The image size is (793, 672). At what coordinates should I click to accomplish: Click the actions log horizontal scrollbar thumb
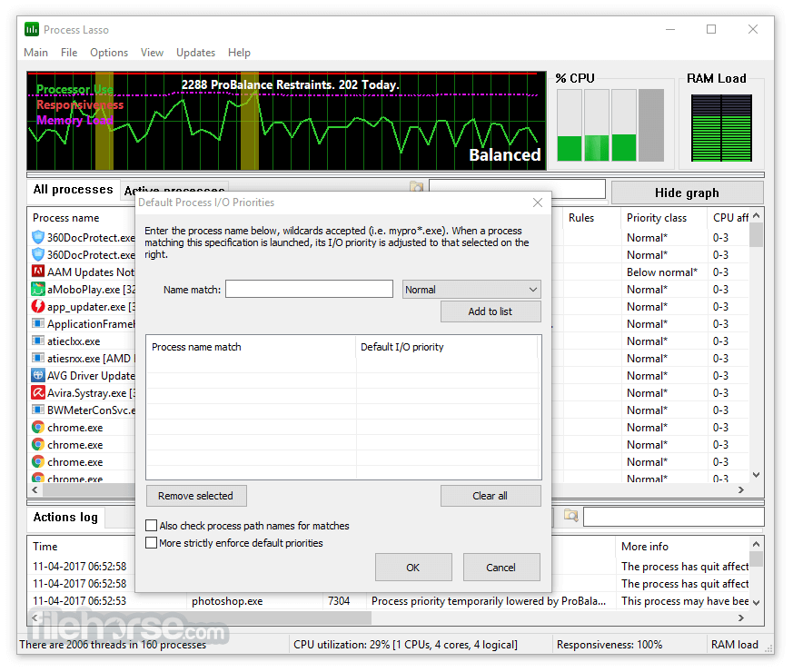coord(207,618)
